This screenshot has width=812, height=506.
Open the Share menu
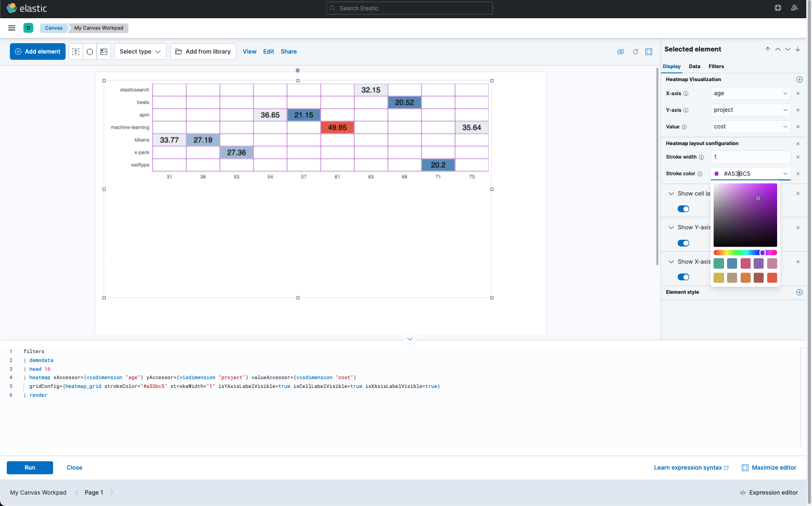click(x=289, y=51)
